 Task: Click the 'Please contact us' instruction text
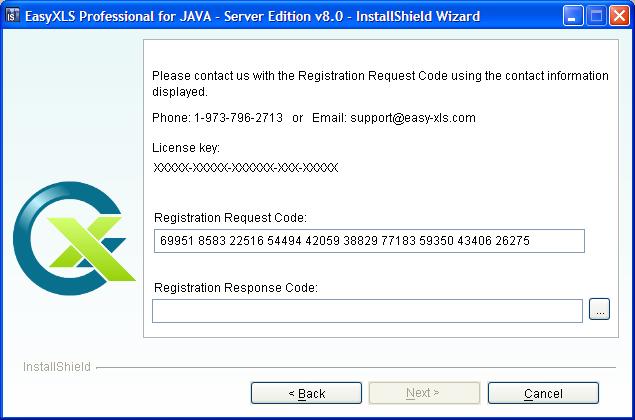click(380, 83)
